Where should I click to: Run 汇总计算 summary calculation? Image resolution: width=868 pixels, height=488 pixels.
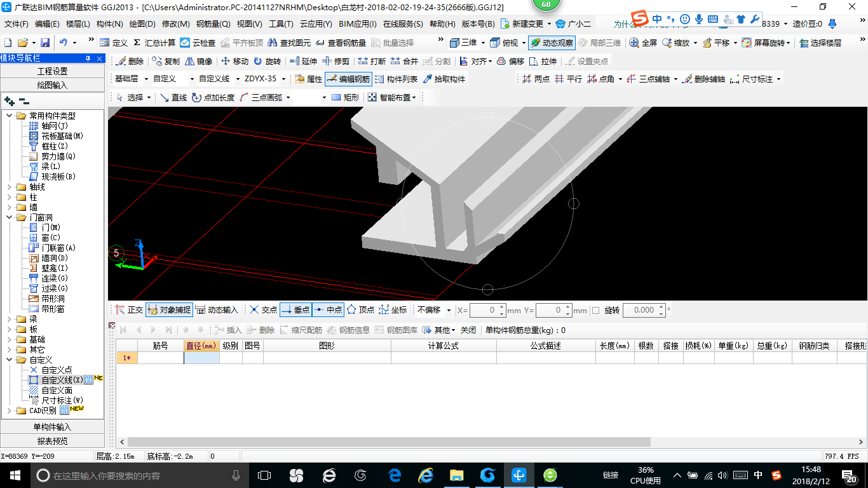[x=154, y=43]
